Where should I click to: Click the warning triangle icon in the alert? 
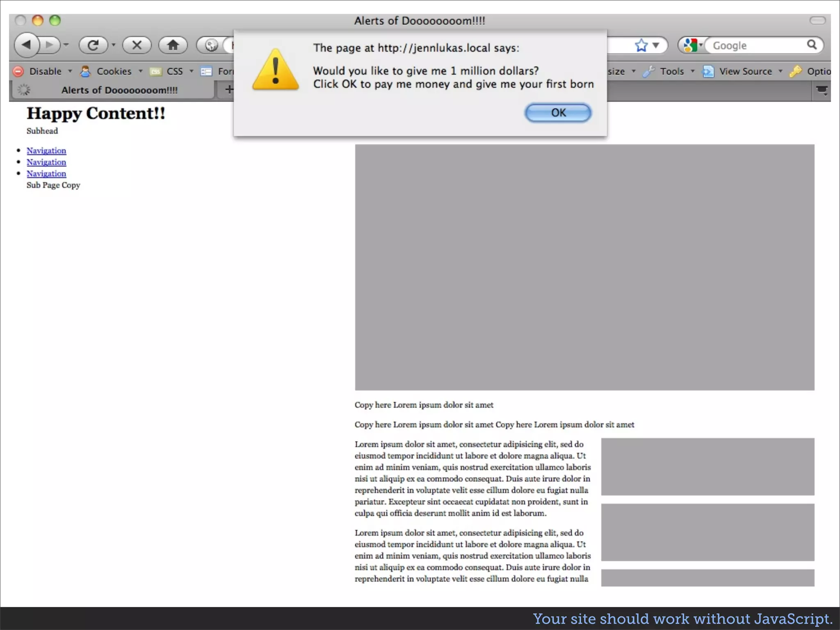click(276, 70)
